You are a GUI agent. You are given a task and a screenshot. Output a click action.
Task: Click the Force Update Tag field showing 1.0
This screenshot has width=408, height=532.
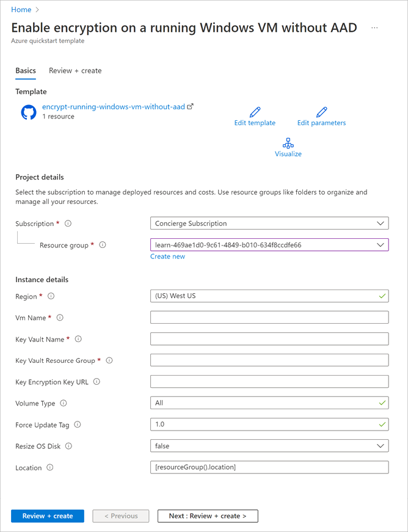[269, 424]
